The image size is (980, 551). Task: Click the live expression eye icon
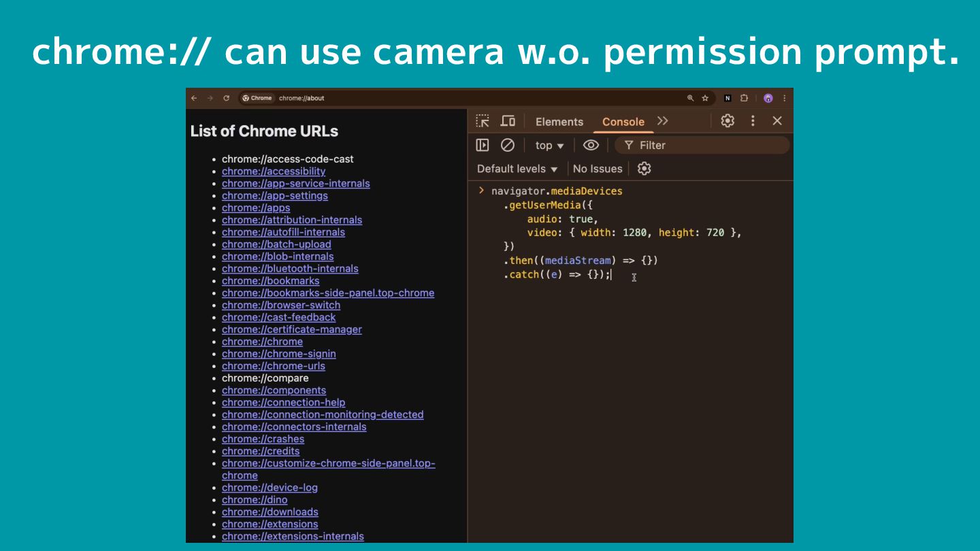click(x=591, y=145)
